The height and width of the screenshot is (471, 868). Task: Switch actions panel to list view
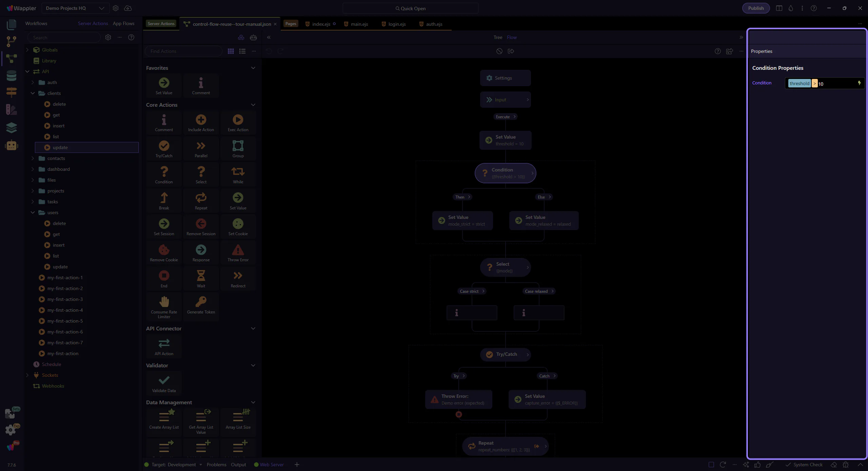pos(242,51)
